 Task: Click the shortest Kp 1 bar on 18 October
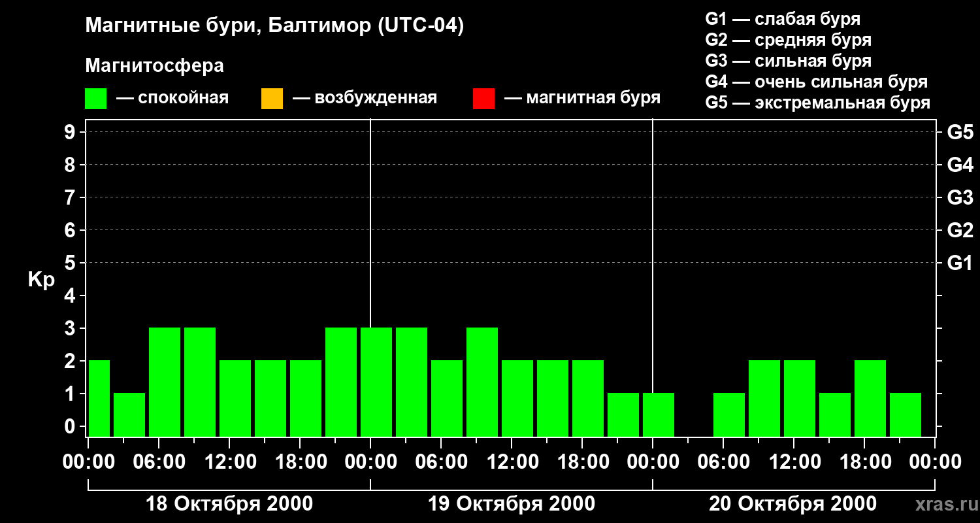[x=129, y=414]
